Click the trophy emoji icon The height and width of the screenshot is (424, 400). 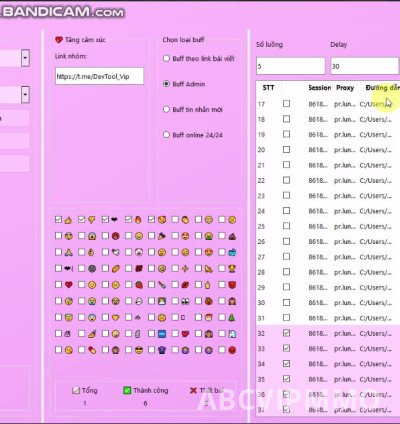coord(232,269)
